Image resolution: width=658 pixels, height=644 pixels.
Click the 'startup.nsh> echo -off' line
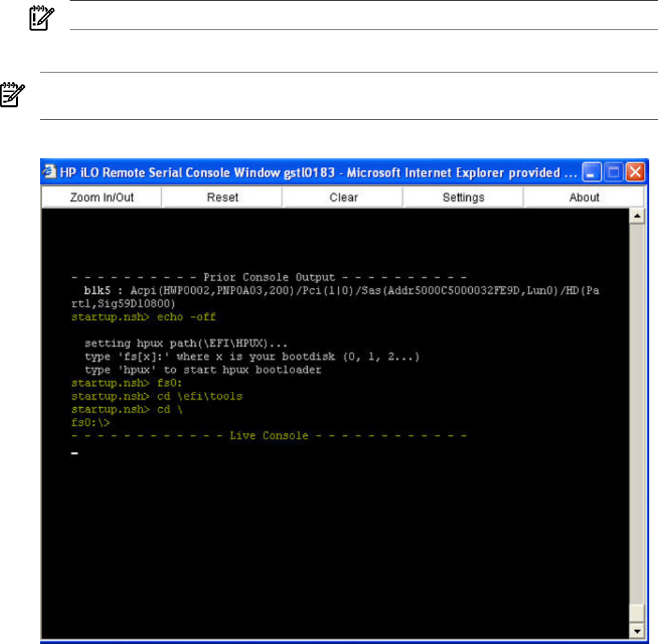click(144, 317)
